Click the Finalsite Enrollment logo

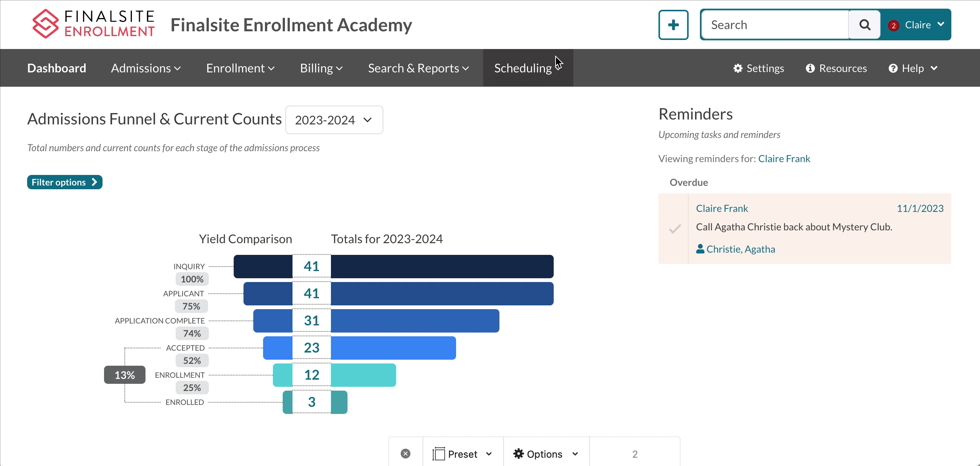pyautogui.click(x=93, y=24)
